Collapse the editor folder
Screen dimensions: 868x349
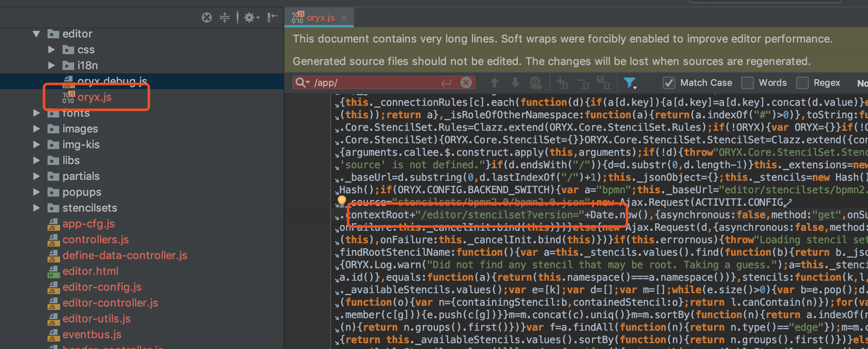[36, 34]
